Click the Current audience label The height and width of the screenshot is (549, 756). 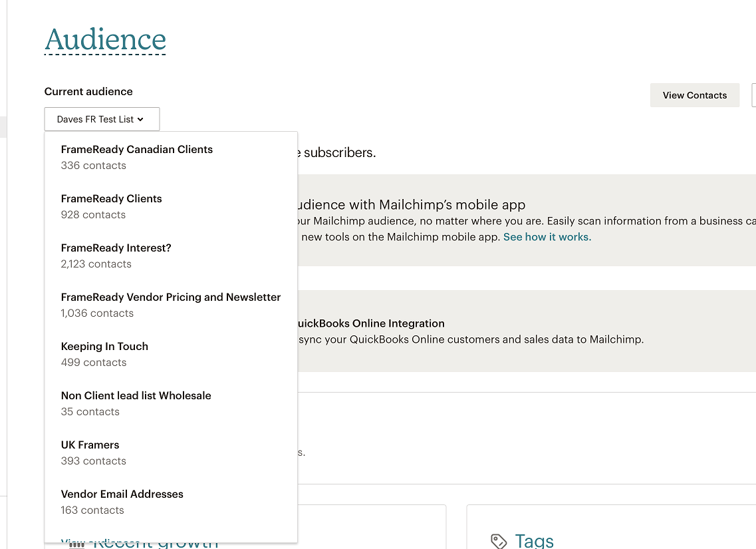(88, 91)
